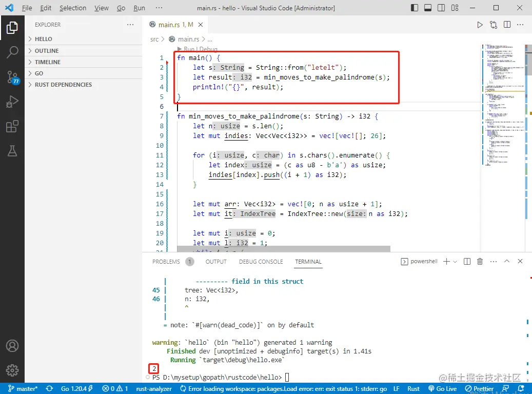Viewport: 532px width, 394px height.
Task: Click the terminal prompt input area
Action: [287, 378]
